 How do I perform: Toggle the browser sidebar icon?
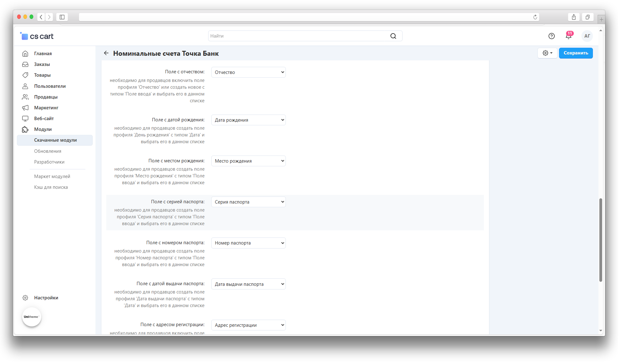(x=62, y=17)
